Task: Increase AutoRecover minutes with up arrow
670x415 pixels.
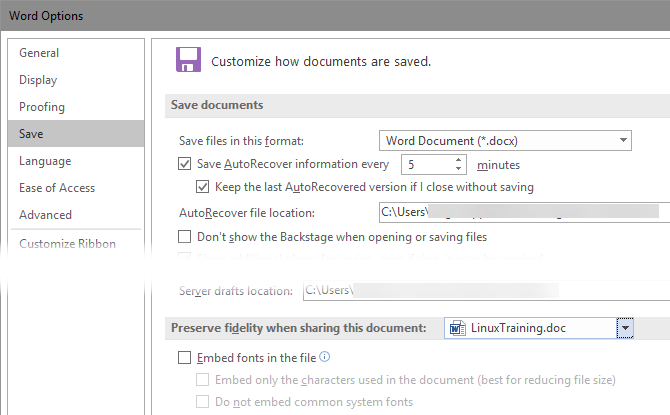Action: pos(459,159)
